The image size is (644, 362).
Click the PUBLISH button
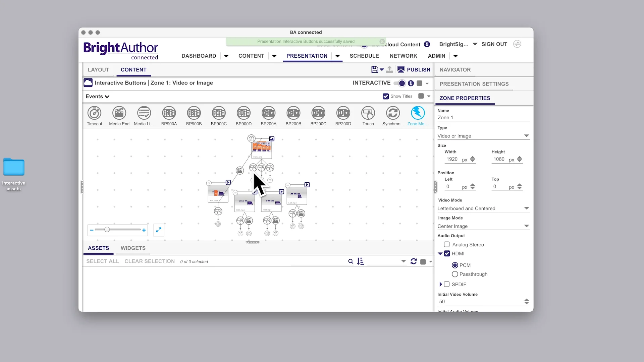click(x=414, y=69)
